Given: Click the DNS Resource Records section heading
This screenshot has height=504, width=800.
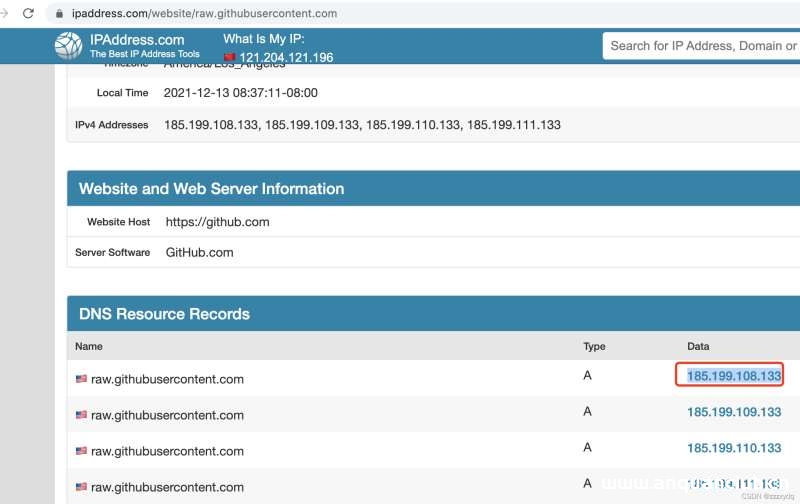Looking at the screenshot, I should 164,314.
